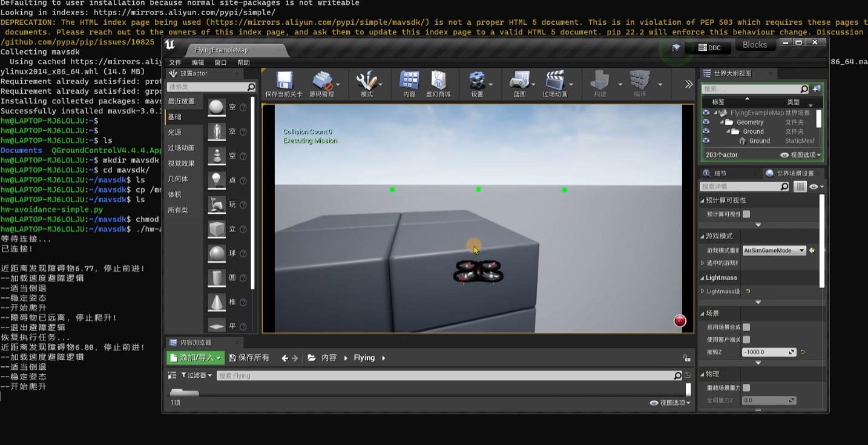This screenshot has width=868, height=445.
Task: Enable the override world gravity (重载场景重力) checkbox
Action: 746,387
